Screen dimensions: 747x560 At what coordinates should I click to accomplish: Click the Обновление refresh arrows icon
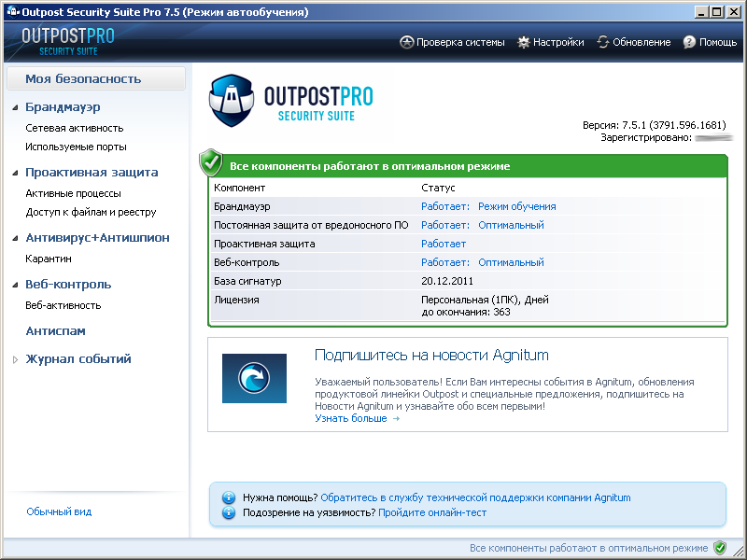tap(602, 42)
